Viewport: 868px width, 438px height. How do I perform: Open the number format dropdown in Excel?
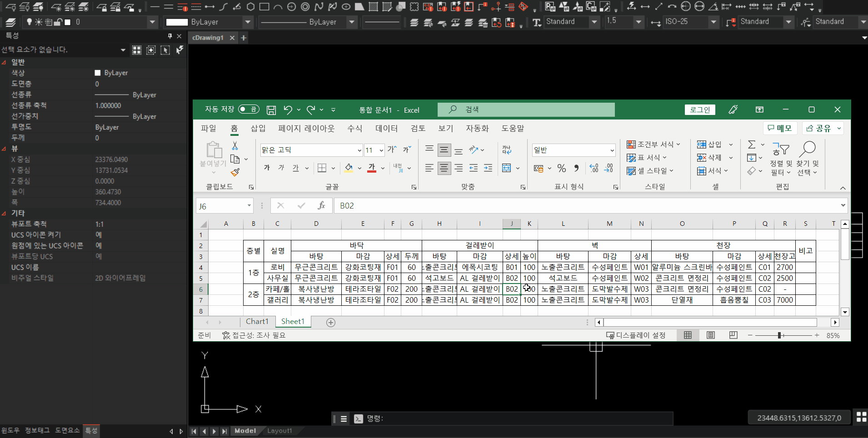pos(612,150)
